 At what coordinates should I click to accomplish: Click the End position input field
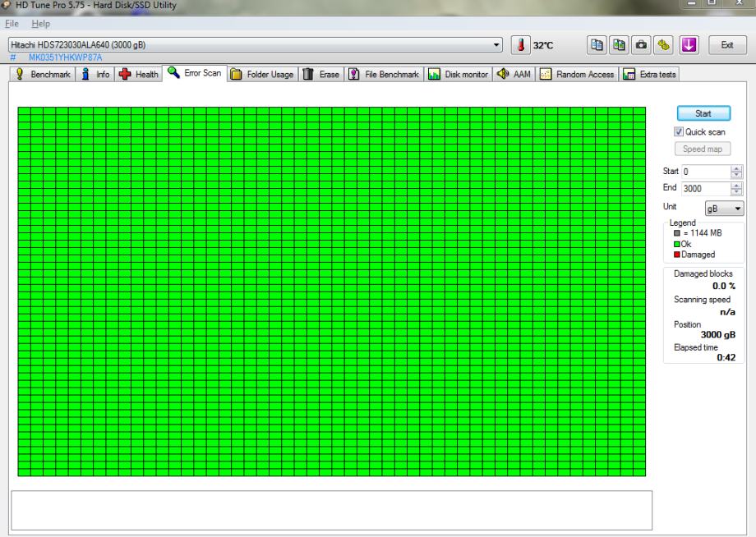click(707, 189)
